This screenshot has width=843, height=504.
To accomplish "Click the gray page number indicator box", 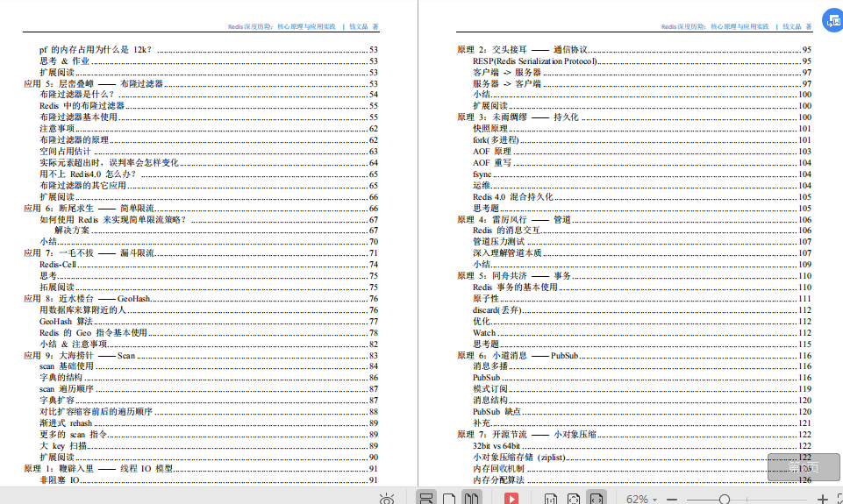I will pyautogui.click(x=804, y=467).
